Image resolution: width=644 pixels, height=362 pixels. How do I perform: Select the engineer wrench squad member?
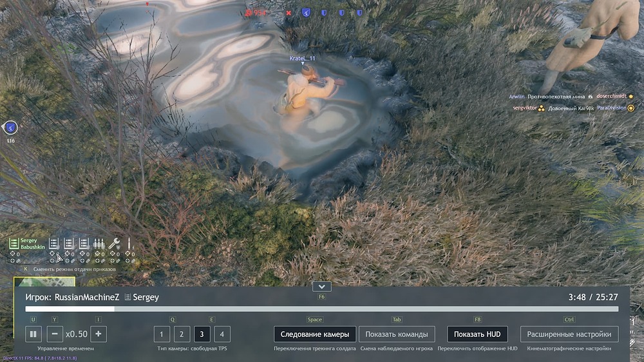coord(115,243)
